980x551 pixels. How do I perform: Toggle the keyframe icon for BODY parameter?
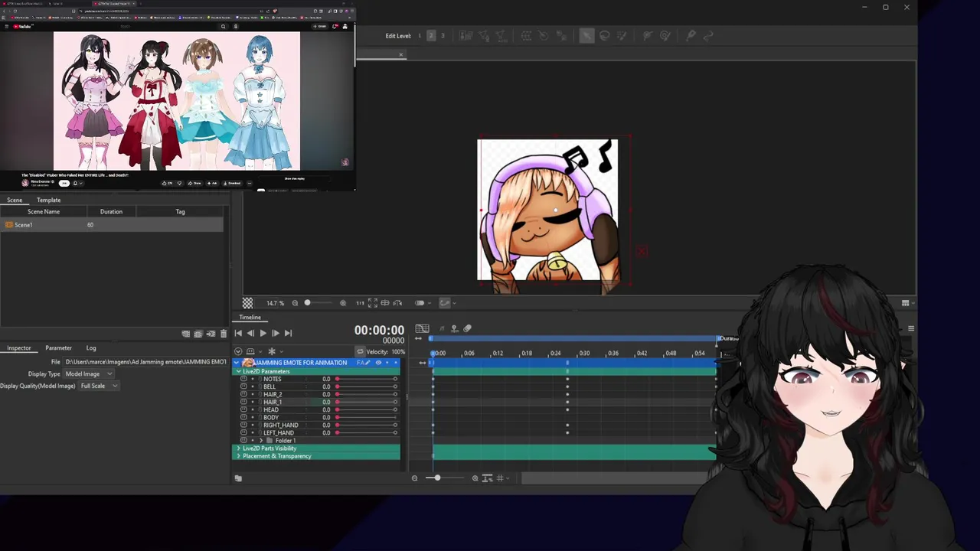pyautogui.click(x=244, y=417)
